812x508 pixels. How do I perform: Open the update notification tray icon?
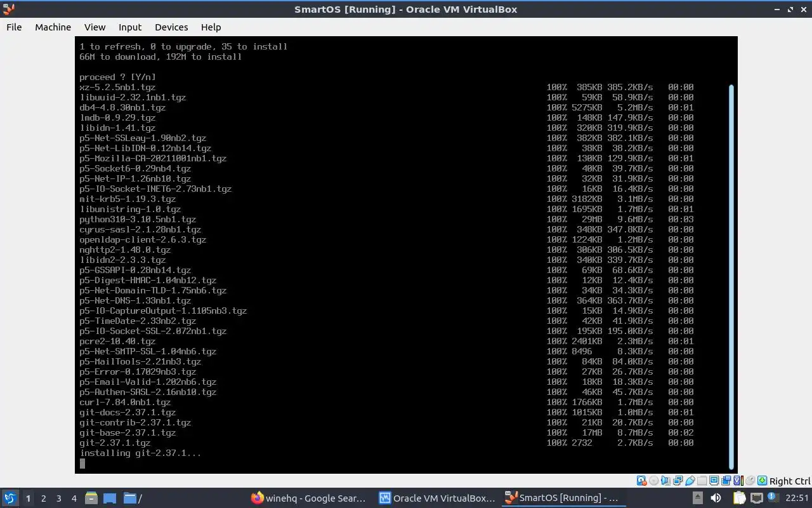click(772, 497)
